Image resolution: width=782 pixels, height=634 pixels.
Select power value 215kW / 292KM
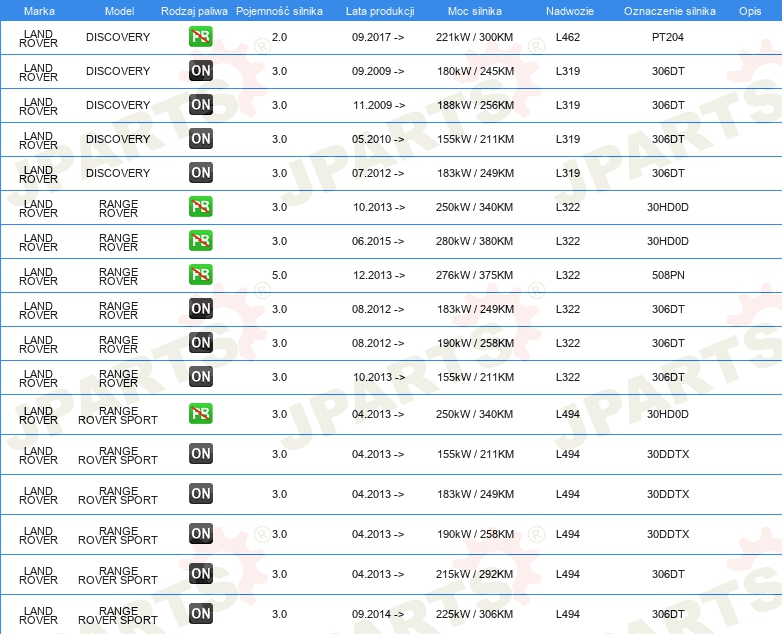tap(474, 573)
